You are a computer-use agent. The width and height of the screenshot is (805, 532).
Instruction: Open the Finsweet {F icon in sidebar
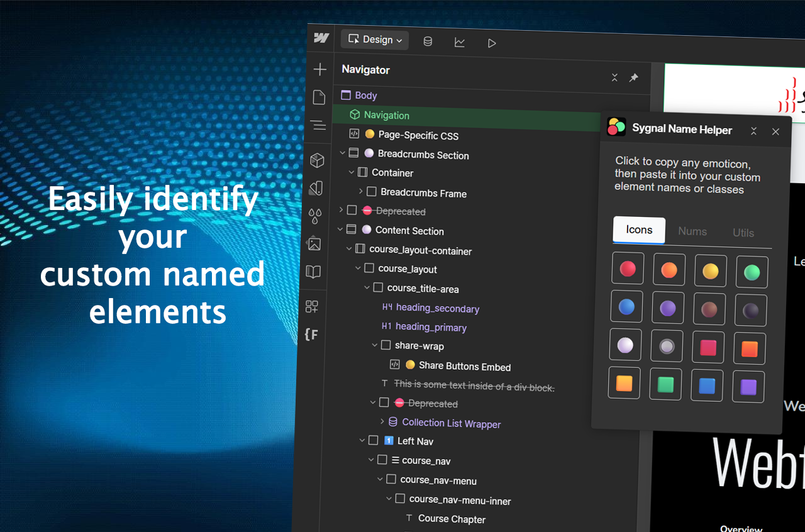311,334
